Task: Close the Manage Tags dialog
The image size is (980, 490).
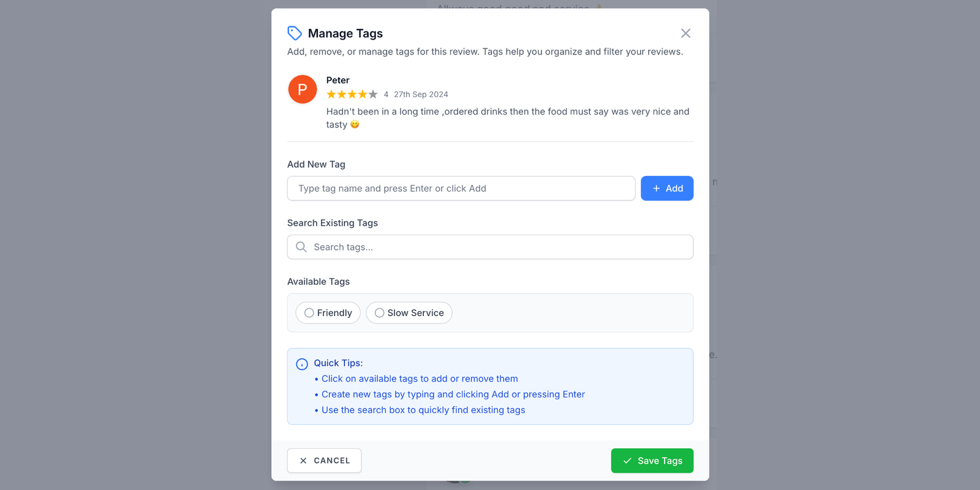Action: click(685, 33)
